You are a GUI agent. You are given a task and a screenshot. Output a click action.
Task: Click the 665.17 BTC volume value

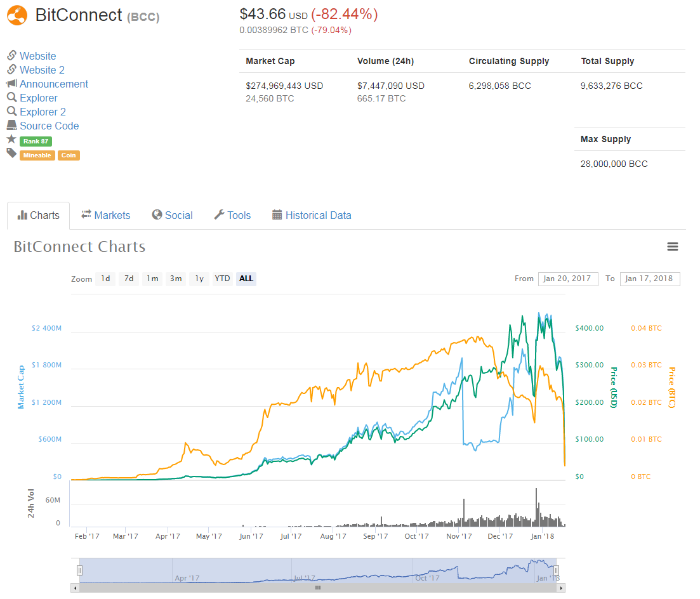click(381, 98)
